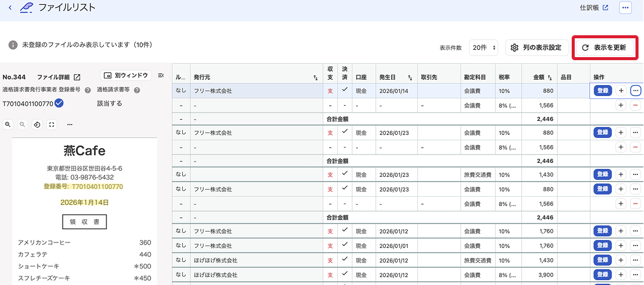Open ellipsis for the 2026/01/01 entry
644x285 pixels.
tap(635, 246)
